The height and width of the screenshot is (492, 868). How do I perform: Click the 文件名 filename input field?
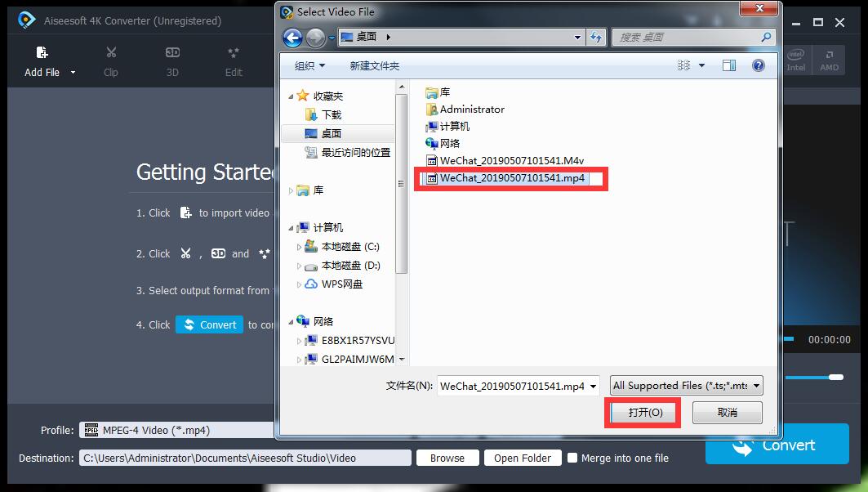point(512,386)
